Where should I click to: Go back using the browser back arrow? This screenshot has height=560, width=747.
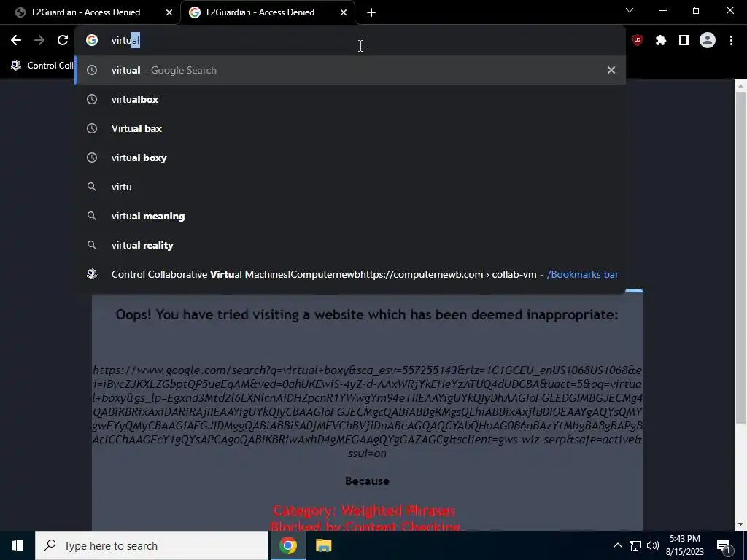[16, 41]
